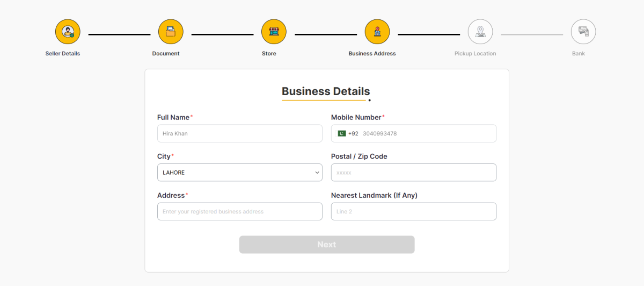This screenshot has width=644, height=286.
Task: Click the Postal / Zip Code label
Action: [359, 156]
